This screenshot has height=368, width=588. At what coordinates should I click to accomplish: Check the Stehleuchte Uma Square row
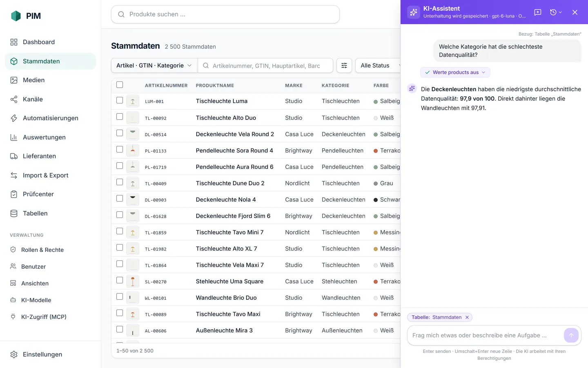120,280
